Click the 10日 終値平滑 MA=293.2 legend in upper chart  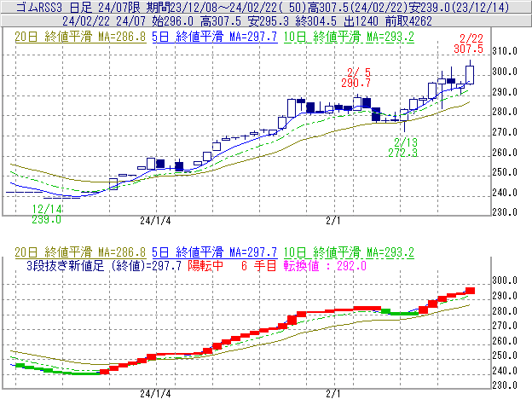coord(349,37)
